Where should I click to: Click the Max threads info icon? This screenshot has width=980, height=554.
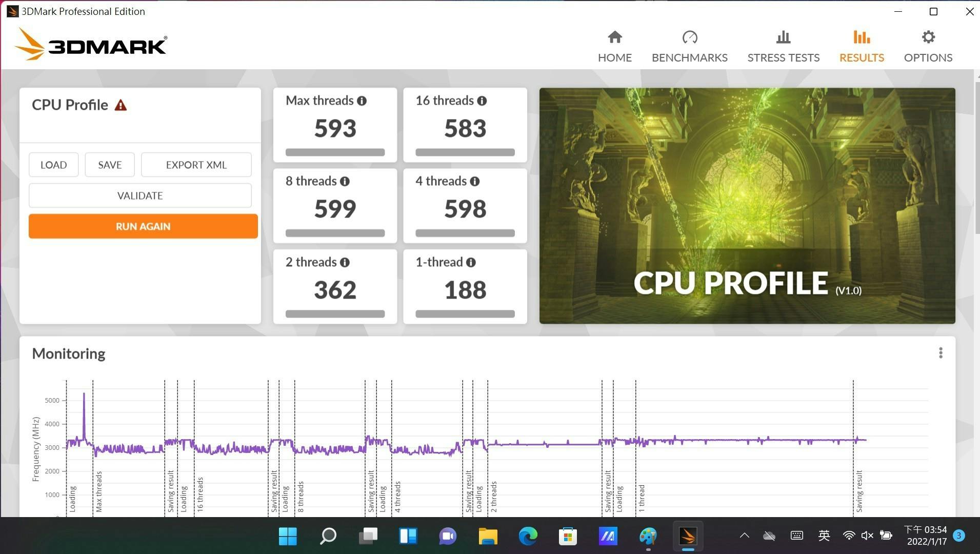click(362, 101)
